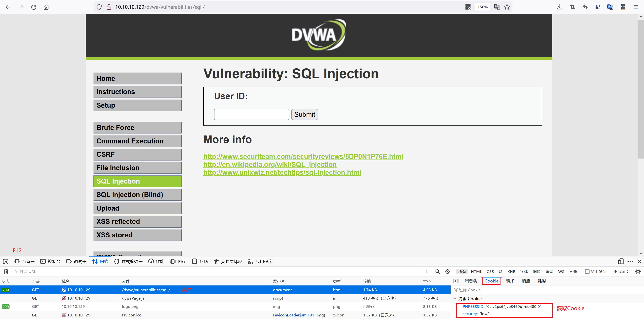Open the 不节流 throttling dropdown
The height and width of the screenshot is (324, 644).
point(621,272)
